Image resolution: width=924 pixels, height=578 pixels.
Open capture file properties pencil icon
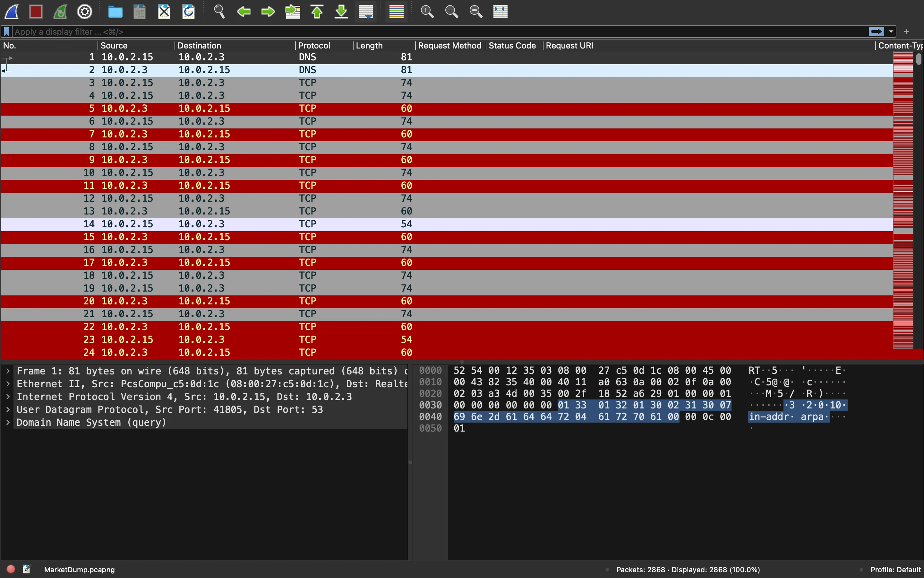[x=26, y=569]
